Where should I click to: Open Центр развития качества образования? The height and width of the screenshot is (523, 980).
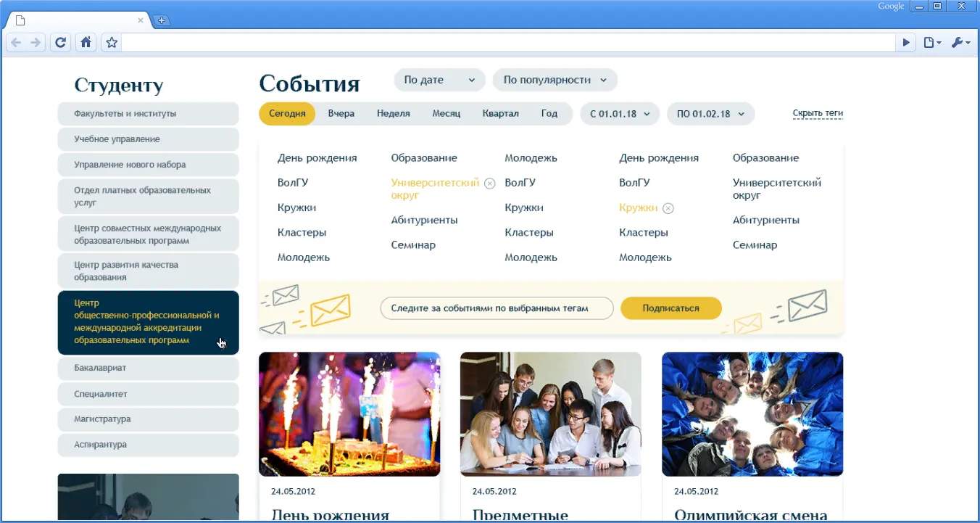(x=148, y=271)
